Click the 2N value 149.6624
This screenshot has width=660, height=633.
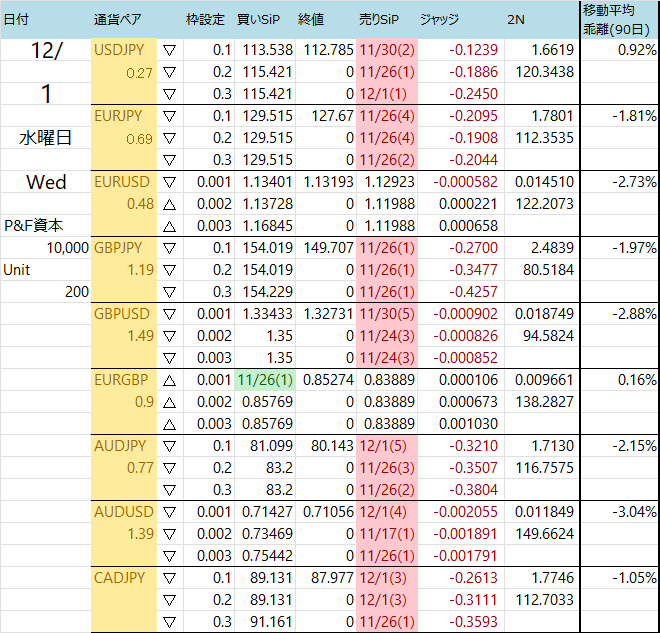point(545,534)
